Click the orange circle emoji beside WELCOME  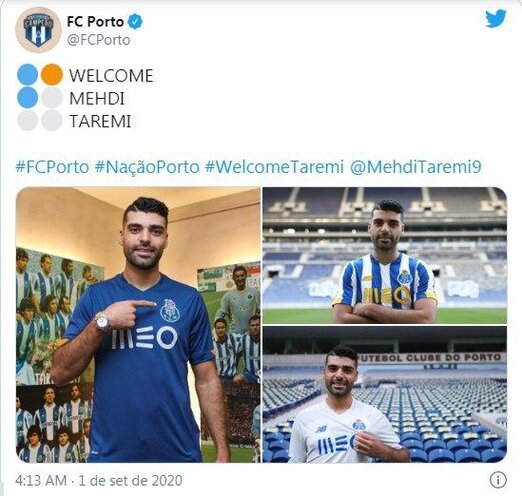[x=52, y=75]
